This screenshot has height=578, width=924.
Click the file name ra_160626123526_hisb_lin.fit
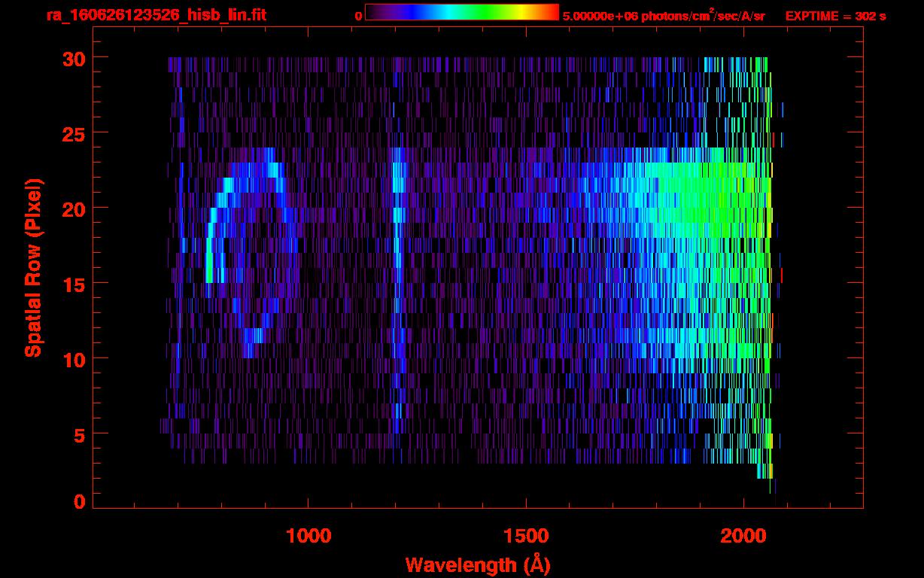pyautogui.click(x=156, y=15)
